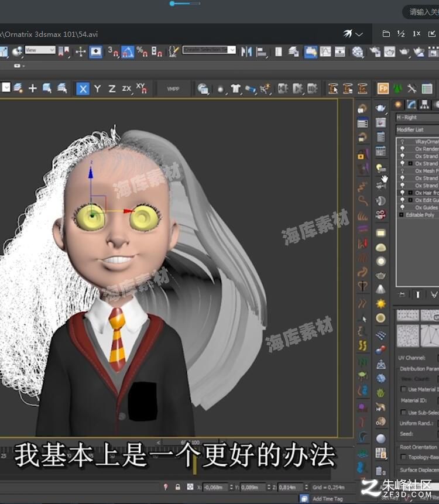Select the first distribution method thumbnail
The width and height of the screenshot is (439, 504).
tap(408, 316)
